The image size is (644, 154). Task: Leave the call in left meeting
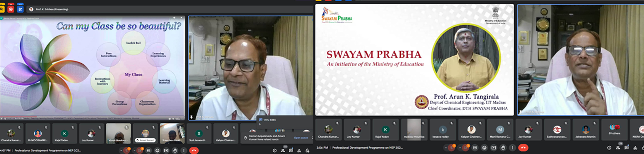point(194,150)
